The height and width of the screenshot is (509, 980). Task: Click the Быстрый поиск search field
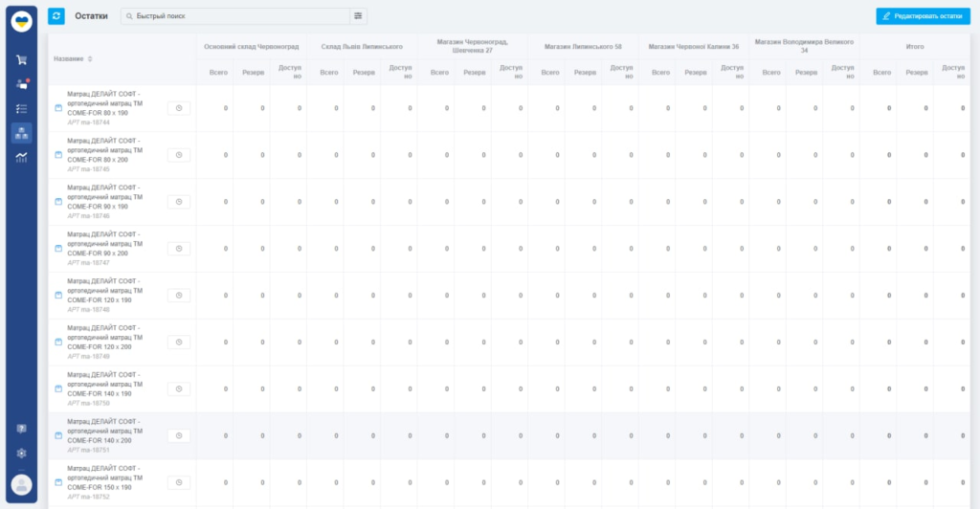tap(239, 16)
